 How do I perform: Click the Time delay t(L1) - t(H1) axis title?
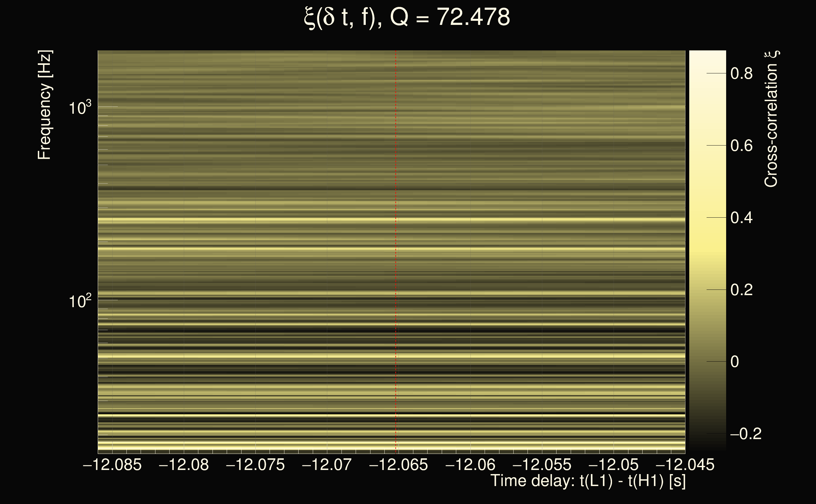[588, 481]
